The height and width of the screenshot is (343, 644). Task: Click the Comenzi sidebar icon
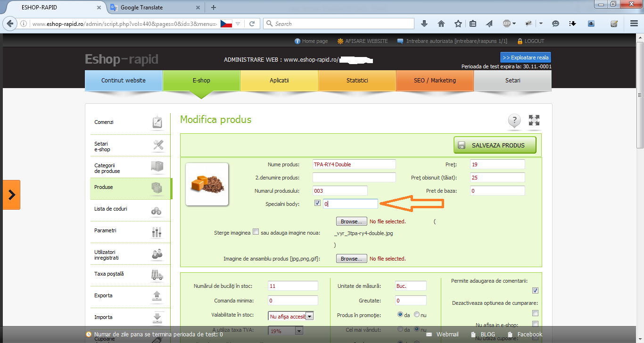(x=157, y=122)
